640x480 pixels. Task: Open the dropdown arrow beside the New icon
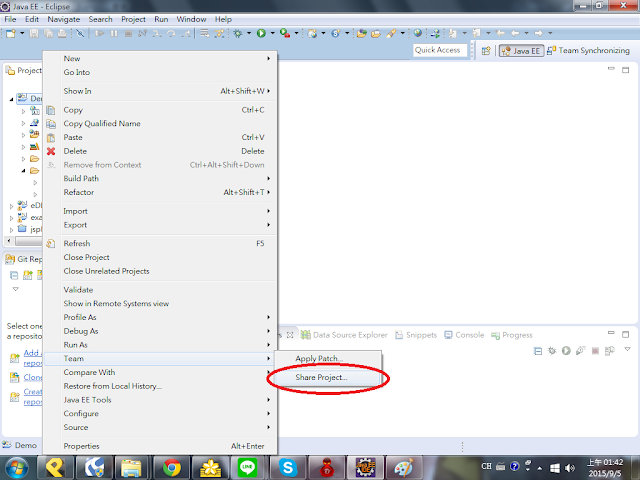pos(22,33)
